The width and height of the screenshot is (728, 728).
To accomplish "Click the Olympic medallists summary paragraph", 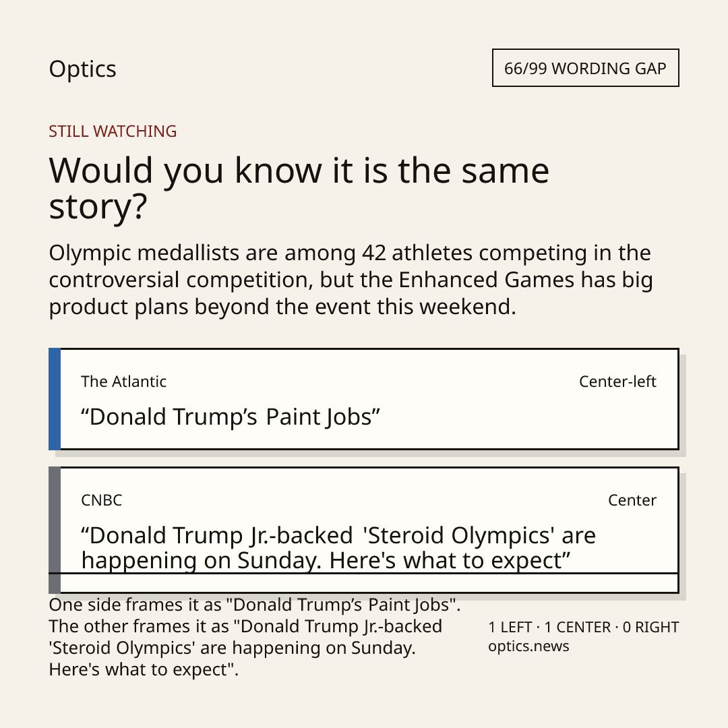I will point(351,280).
